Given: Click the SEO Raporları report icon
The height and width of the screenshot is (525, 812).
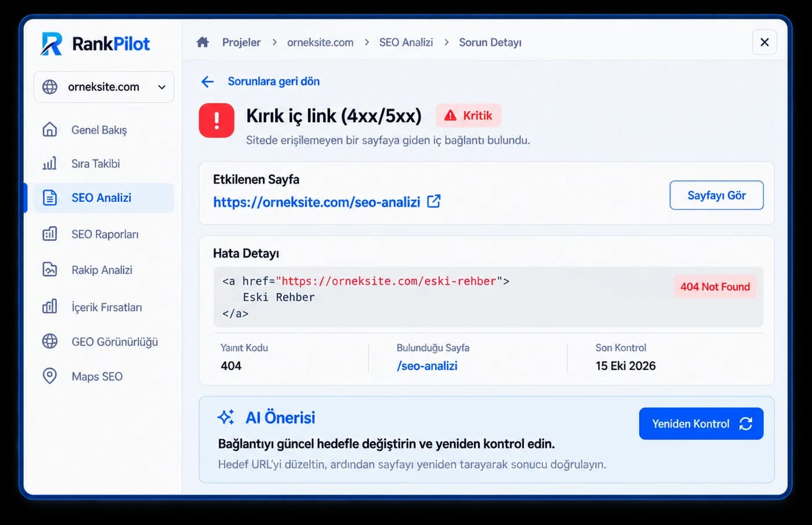Looking at the screenshot, I should 50,234.
